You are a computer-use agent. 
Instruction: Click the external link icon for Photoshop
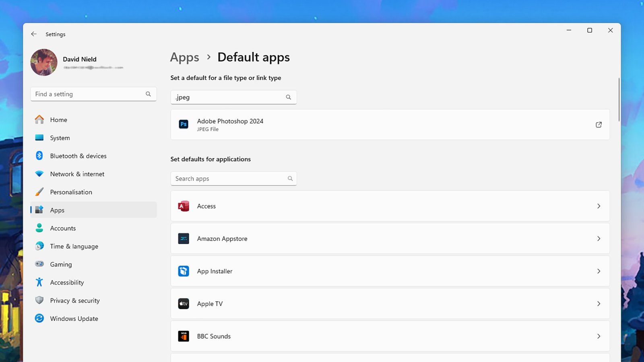pyautogui.click(x=599, y=125)
